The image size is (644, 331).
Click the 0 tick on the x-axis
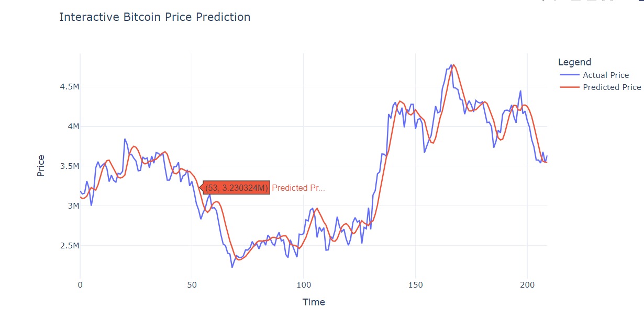pyautogui.click(x=80, y=284)
